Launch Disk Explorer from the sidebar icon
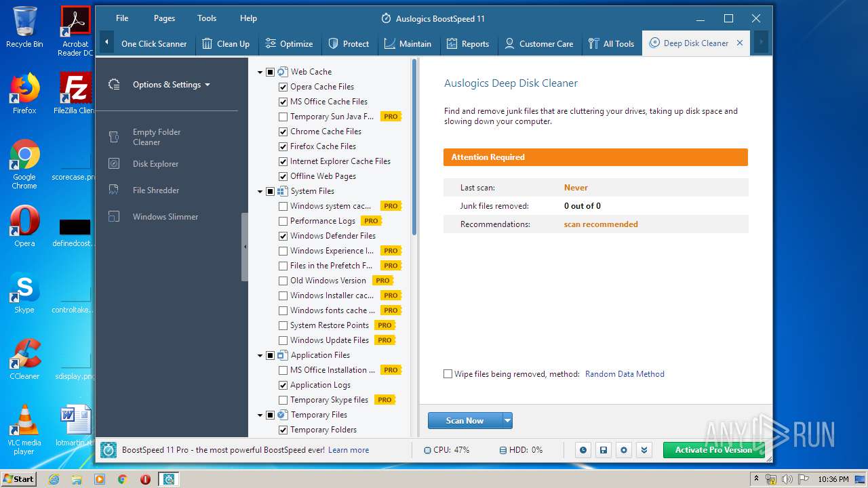This screenshot has width=868, height=488. [114, 163]
